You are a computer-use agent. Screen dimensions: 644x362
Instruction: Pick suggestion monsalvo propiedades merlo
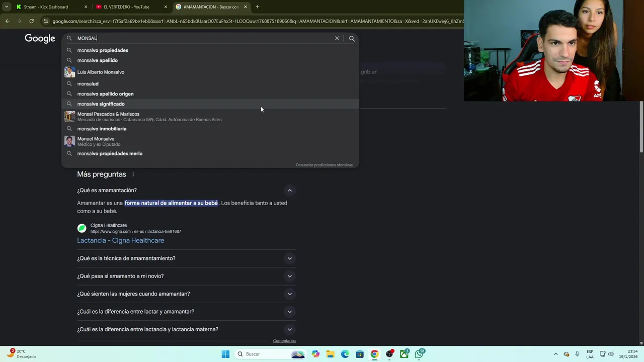point(210,153)
